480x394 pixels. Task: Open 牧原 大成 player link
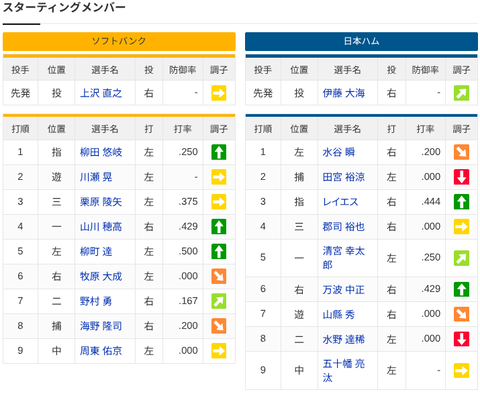point(101,276)
